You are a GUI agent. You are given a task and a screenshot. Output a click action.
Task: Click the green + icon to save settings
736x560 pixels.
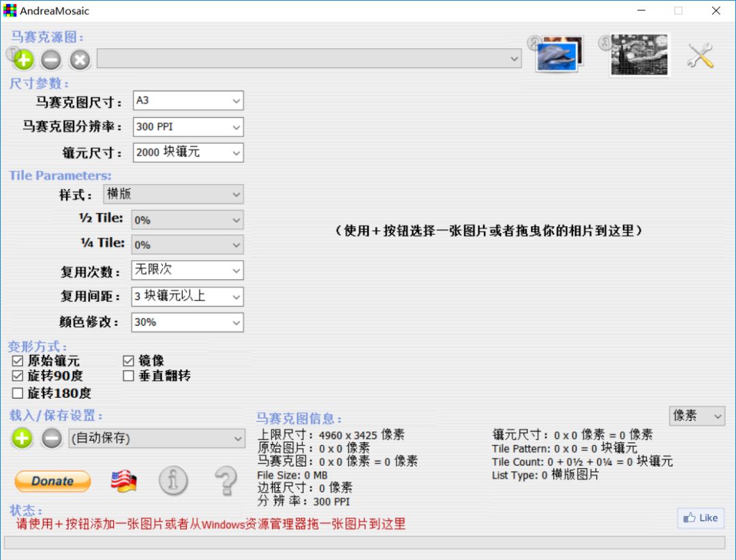point(21,438)
